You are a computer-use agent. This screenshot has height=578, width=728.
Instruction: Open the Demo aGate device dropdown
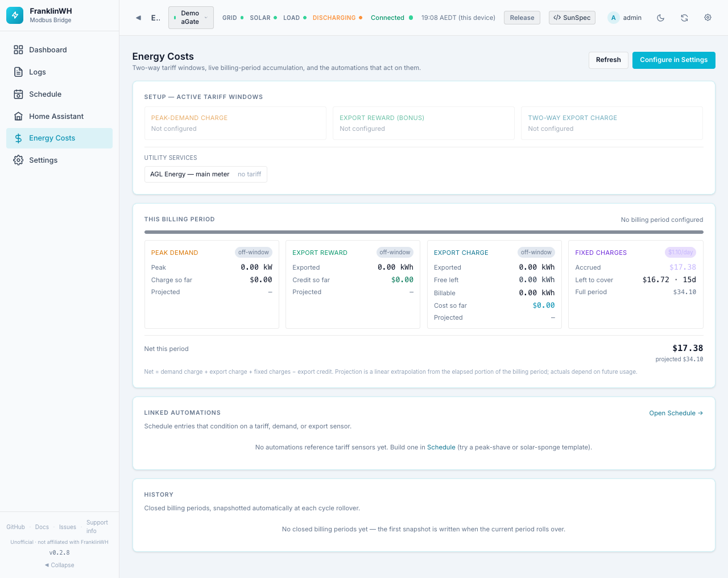[191, 18]
